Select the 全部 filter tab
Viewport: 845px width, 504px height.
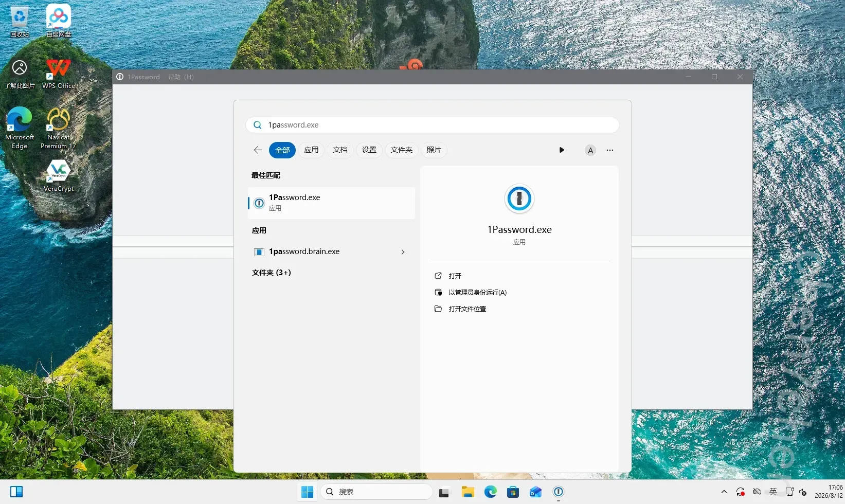282,150
